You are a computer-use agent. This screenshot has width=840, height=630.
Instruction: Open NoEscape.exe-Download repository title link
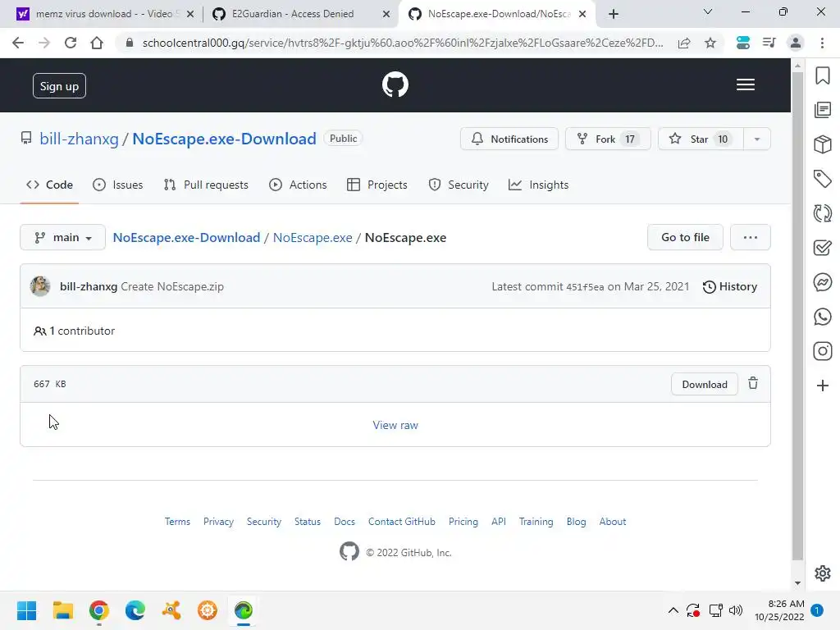click(225, 139)
